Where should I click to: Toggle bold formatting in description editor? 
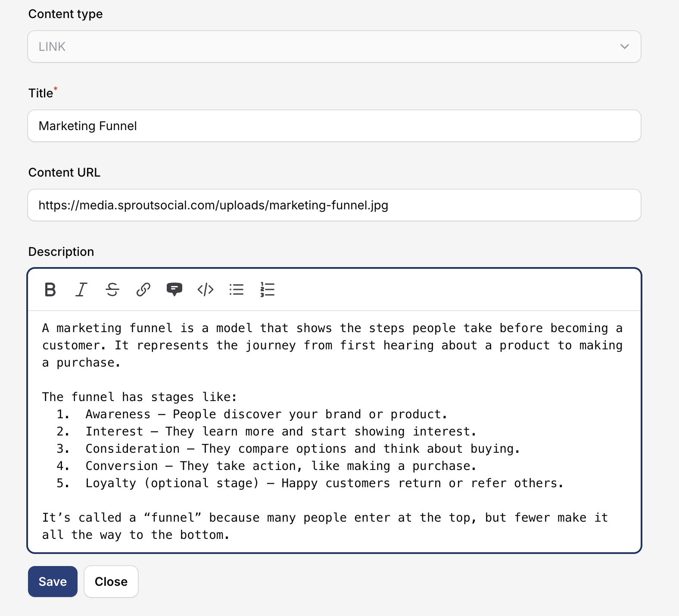[x=50, y=289]
